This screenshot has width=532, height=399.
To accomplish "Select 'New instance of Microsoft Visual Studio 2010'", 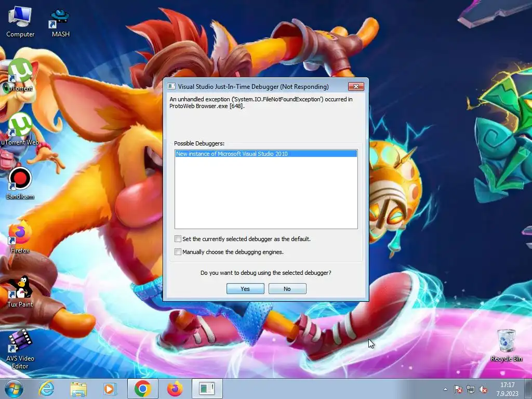I will [266, 154].
